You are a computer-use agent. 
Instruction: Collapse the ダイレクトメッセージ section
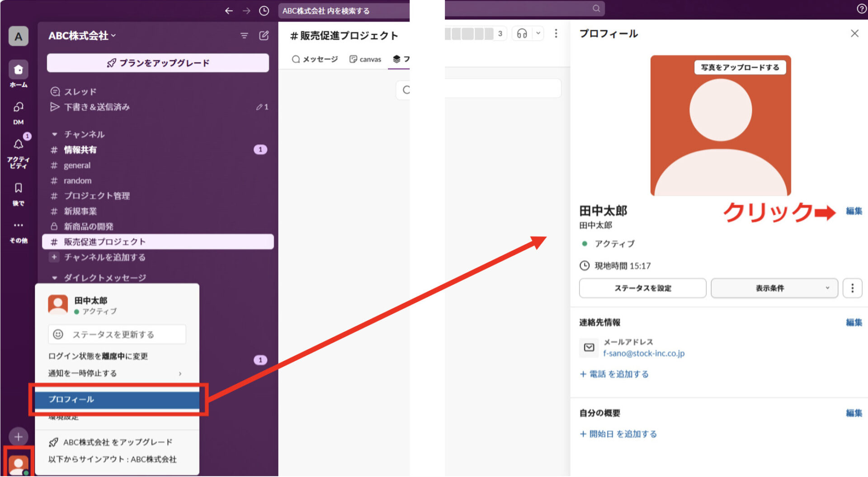tap(54, 278)
